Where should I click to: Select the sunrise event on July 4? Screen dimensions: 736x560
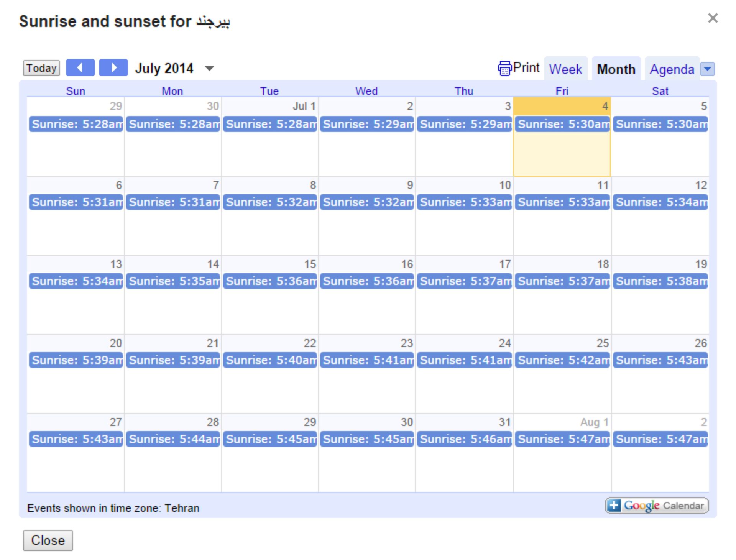click(562, 124)
